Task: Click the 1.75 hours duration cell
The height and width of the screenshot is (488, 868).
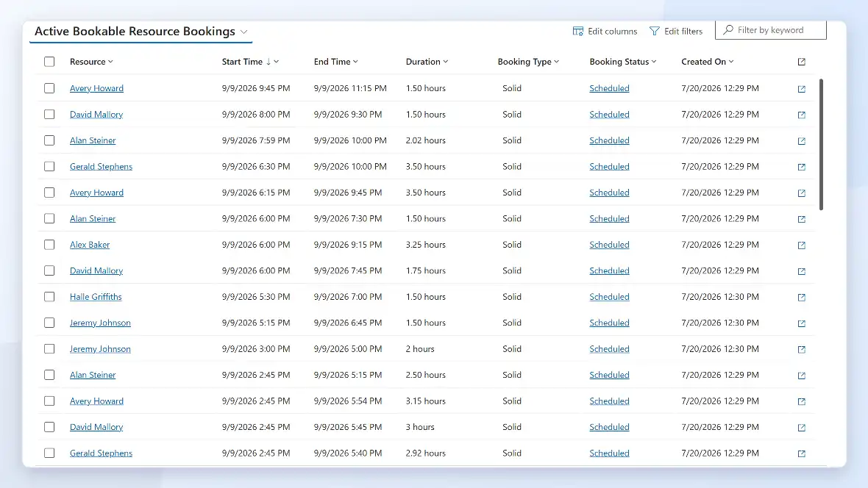Action: tap(426, 270)
